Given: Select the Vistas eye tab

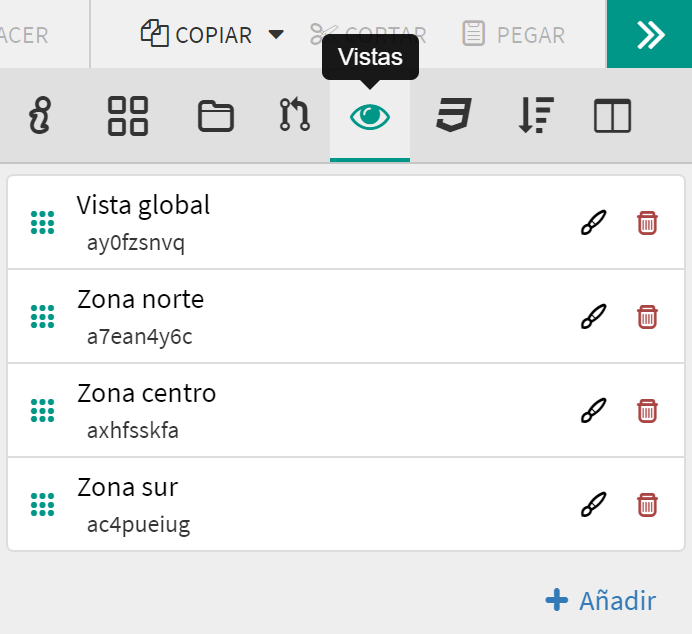Looking at the screenshot, I should (370, 117).
